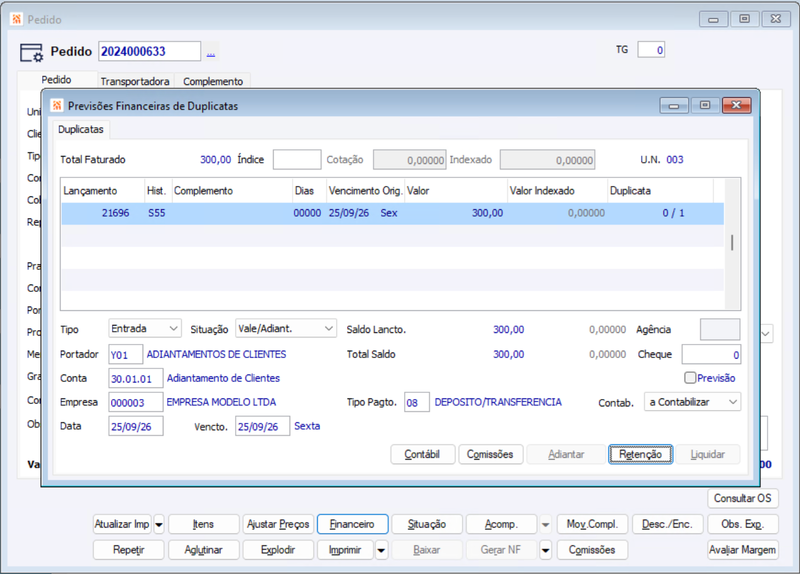800x574 pixels.
Task: Expand the arrow next to Imprimir button
Action: pyautogui.click(x=381, y=550)
